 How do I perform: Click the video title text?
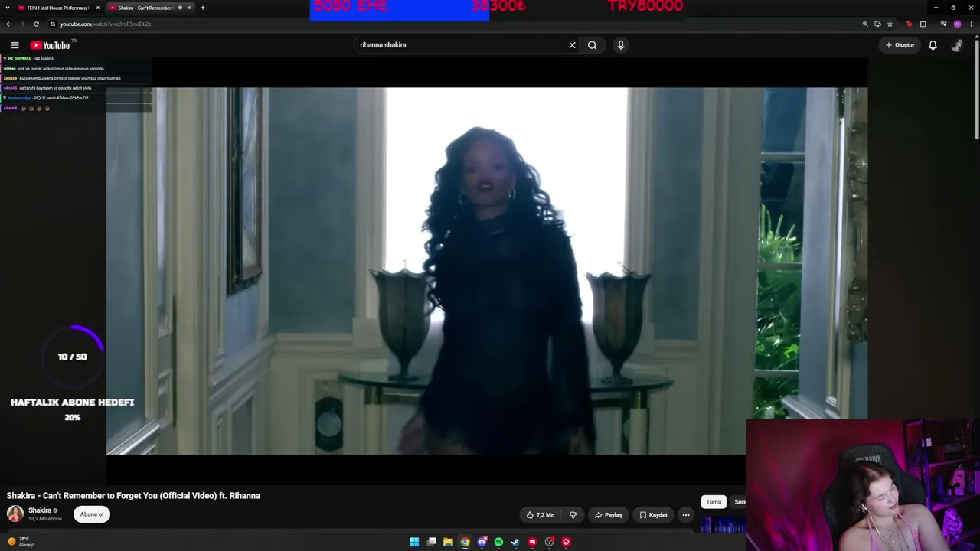133,496
